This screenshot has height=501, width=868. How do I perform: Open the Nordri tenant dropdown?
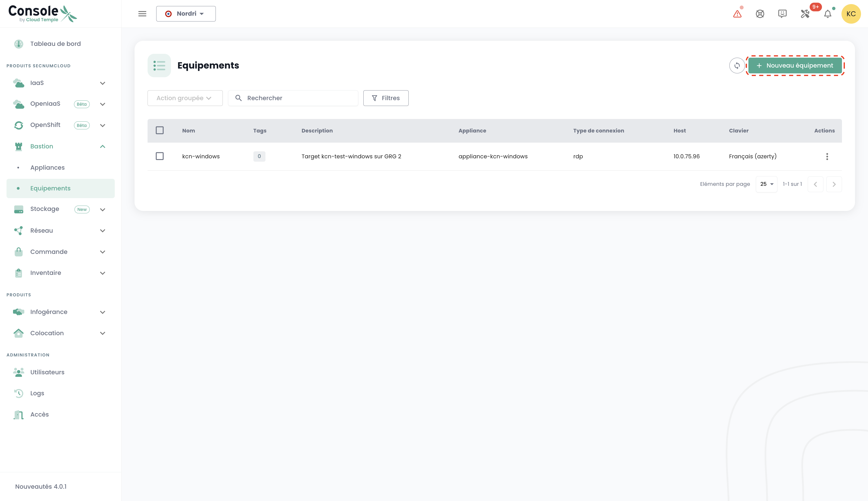tap(186, 14)
